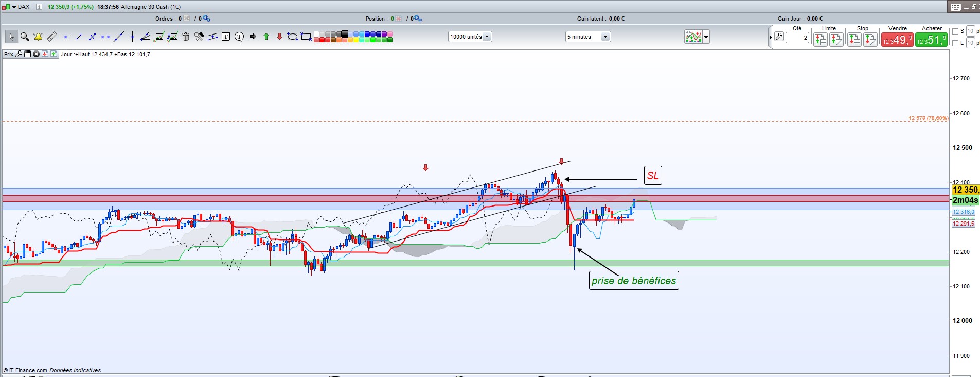Choose the diagonal segment tool with cross endpoints

(79, 37)
